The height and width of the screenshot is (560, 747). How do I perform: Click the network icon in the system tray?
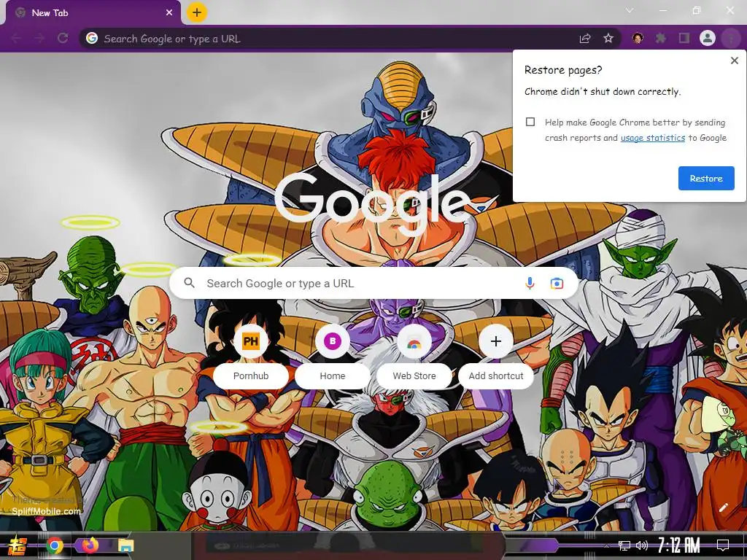tap(624, 545)
